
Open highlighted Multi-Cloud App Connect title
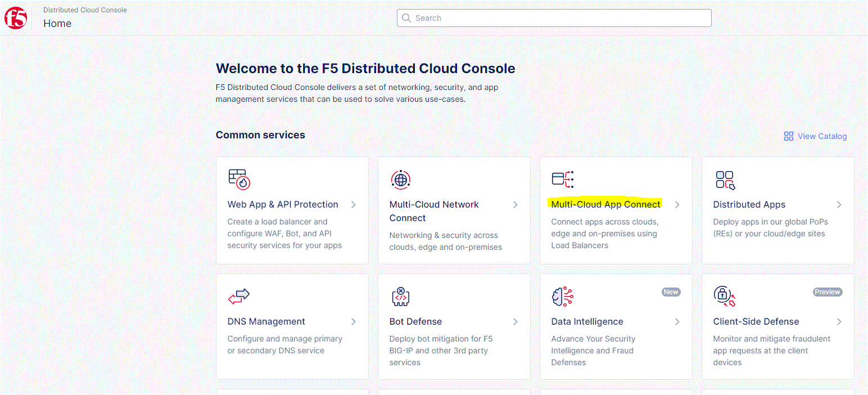point(606,205)
